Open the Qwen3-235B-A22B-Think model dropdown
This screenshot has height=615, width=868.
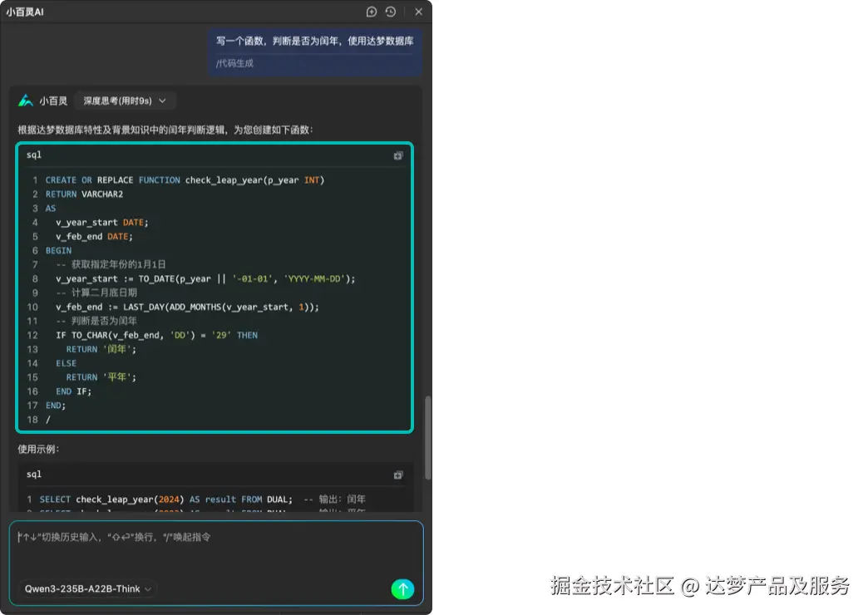click(x=88, y=589)
